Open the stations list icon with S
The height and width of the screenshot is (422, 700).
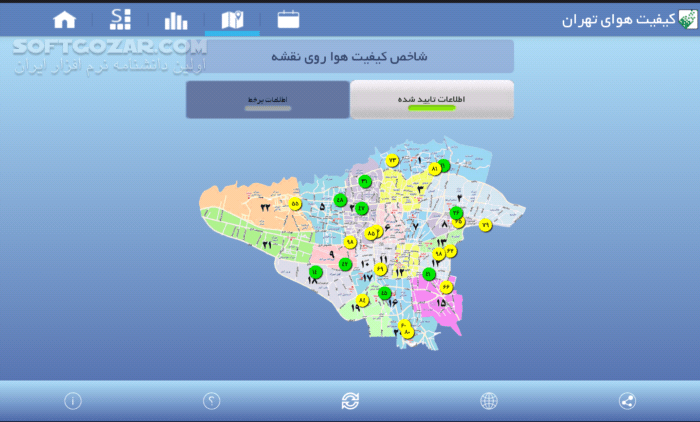point(121,20)
